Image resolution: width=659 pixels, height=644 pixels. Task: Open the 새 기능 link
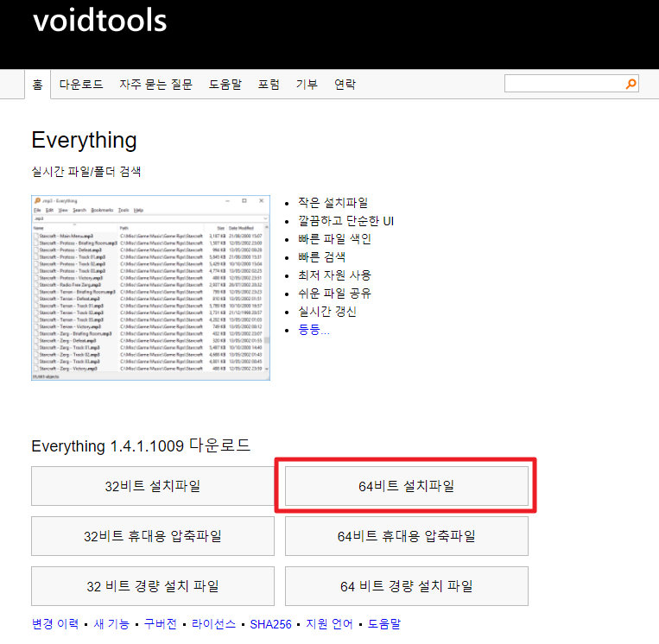(111, 624)
